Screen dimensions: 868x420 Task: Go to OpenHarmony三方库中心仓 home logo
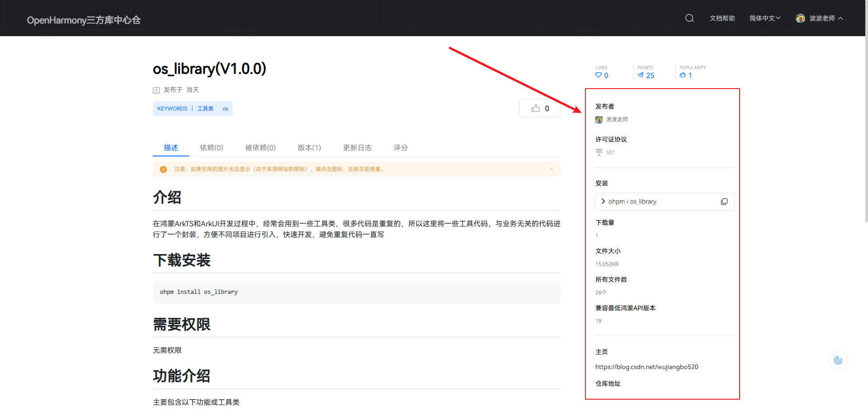click(84, 20)
